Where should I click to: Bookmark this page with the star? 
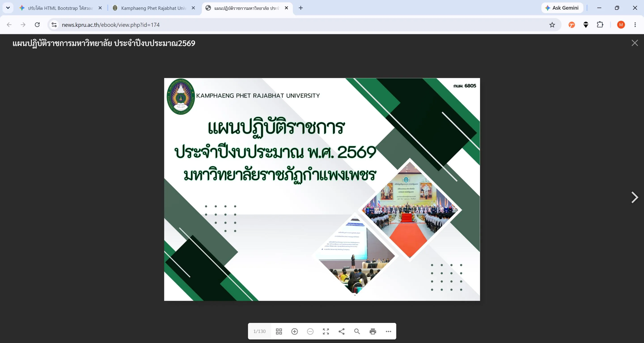coord(552,25)
